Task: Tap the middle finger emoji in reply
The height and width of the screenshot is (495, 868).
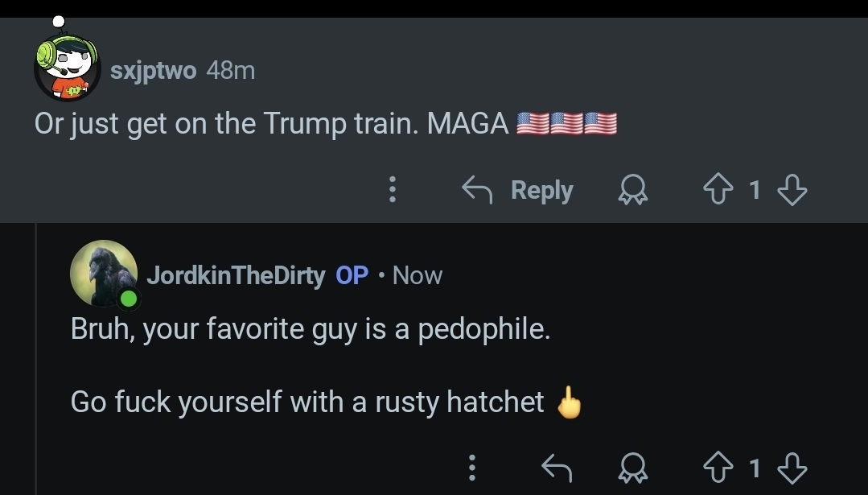Action: pos(570,402)
